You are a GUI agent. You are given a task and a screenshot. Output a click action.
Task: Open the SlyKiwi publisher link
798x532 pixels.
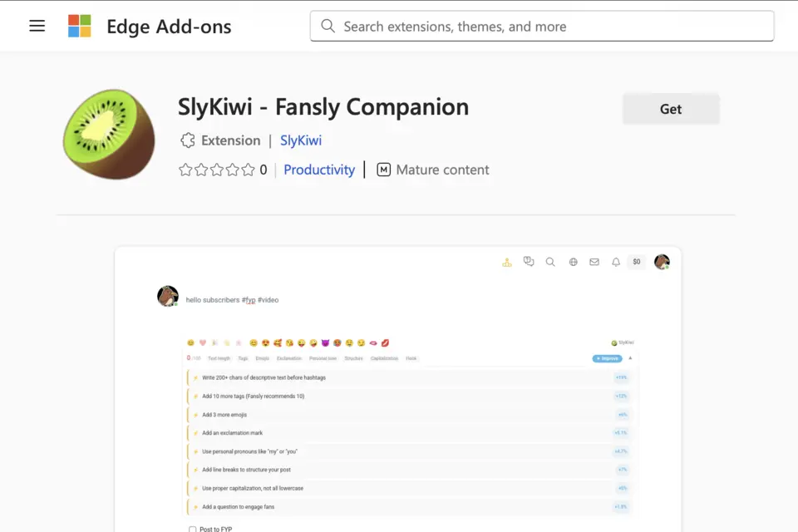point(301,140)
